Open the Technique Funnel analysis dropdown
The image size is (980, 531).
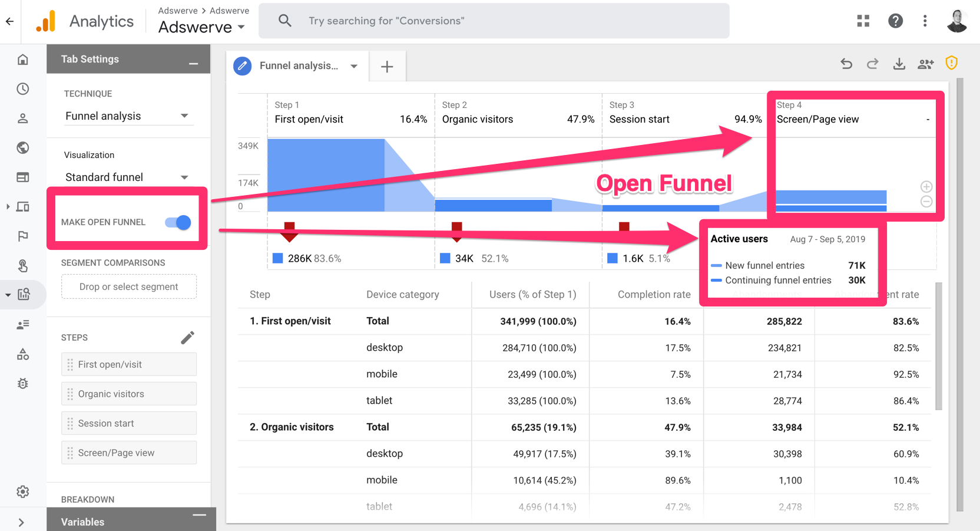coord(127,116)
